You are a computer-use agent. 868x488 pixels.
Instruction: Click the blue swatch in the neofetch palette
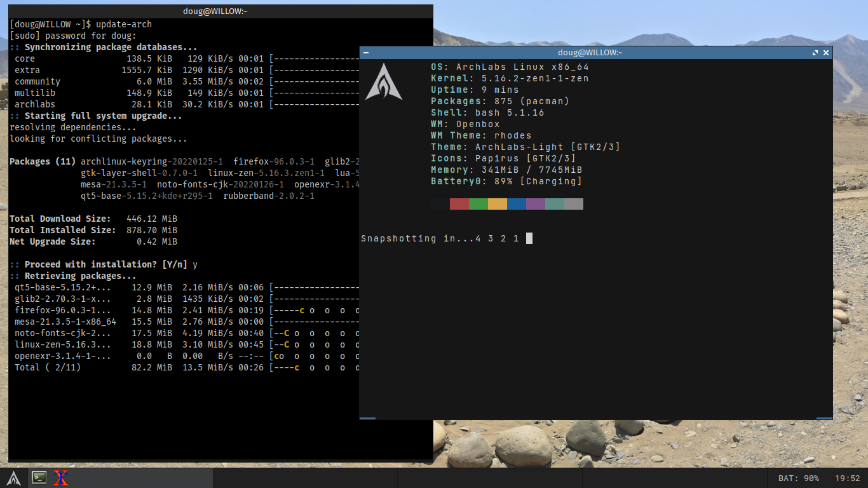[x=517, y=204]
